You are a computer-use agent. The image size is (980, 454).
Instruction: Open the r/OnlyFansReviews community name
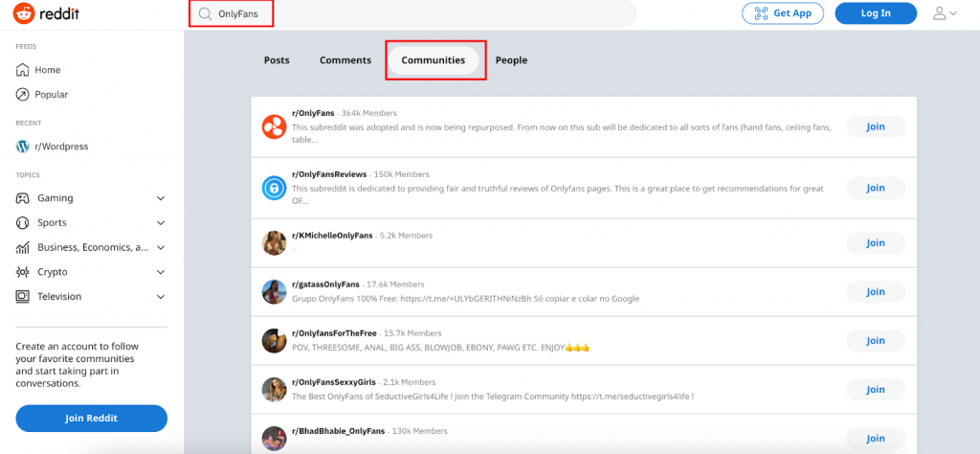329,174
